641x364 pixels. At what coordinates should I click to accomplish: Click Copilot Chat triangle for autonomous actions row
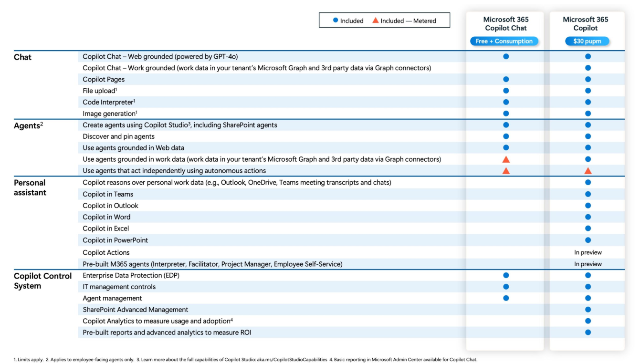coord(506,171)
